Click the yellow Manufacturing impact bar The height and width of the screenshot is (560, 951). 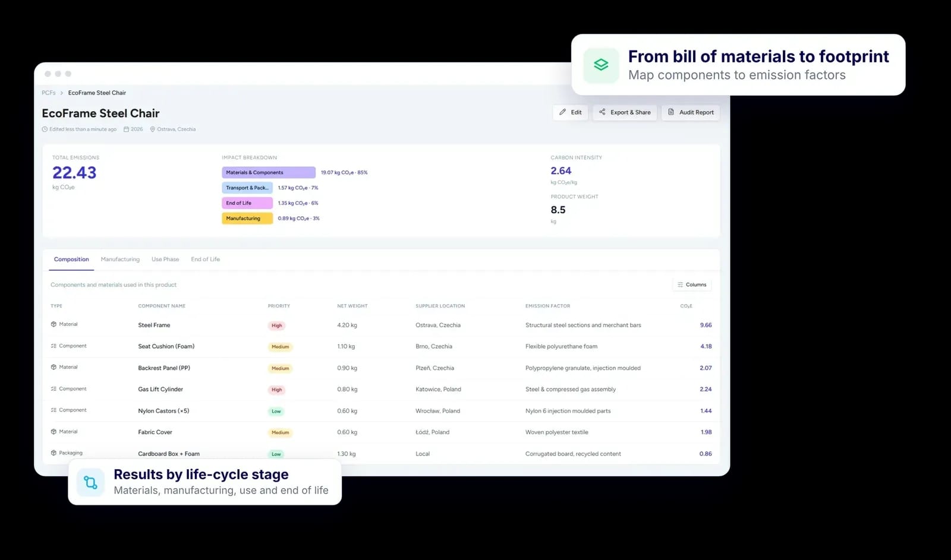tap(247, 219)
